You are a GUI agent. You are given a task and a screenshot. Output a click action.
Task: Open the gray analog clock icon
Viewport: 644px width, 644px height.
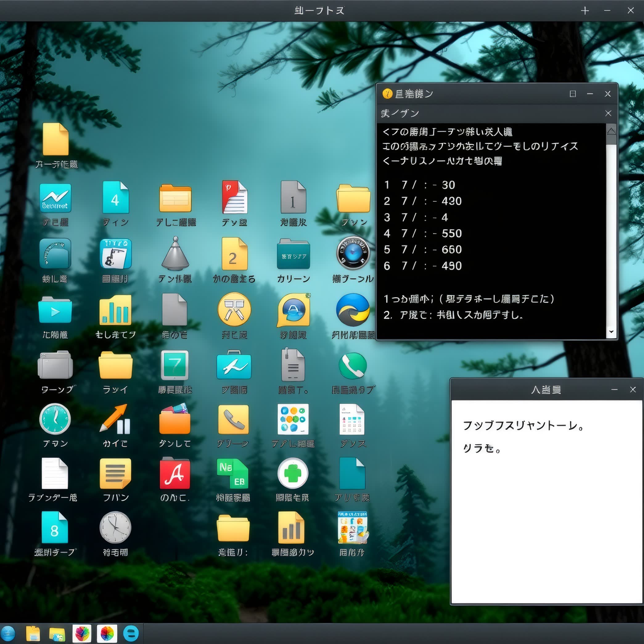click(x=115, y=527)
